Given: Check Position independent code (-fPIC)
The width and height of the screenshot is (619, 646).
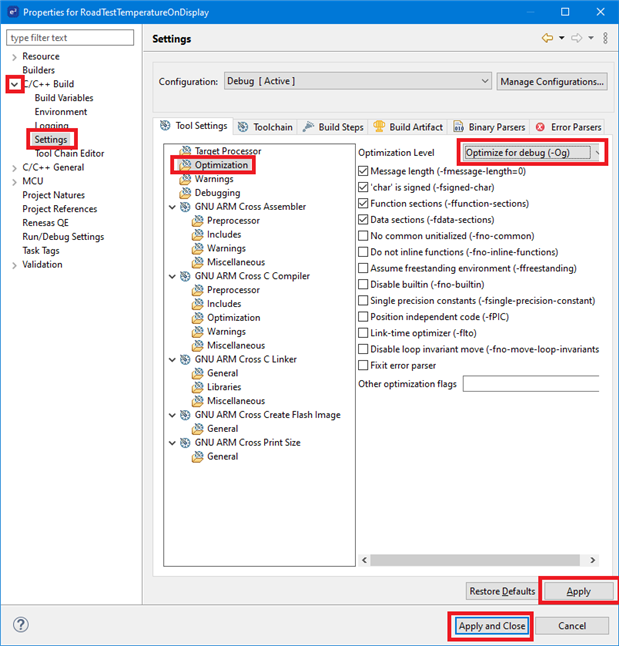Looking at the screenshot, I should (363, 317).
